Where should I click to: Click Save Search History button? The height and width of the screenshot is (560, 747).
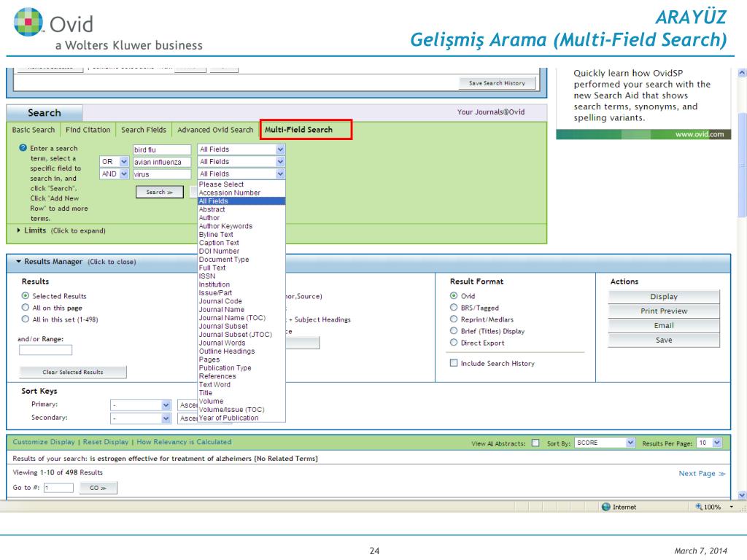(x=497, y=83)
